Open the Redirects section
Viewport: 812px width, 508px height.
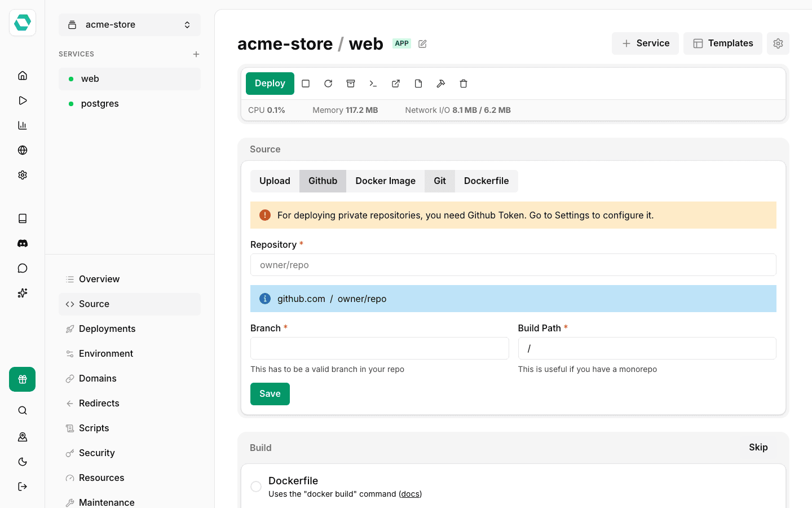130,404
